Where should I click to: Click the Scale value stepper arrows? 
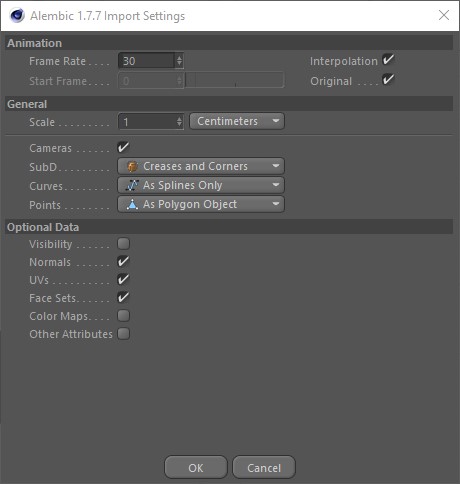[x=179, y=122]
